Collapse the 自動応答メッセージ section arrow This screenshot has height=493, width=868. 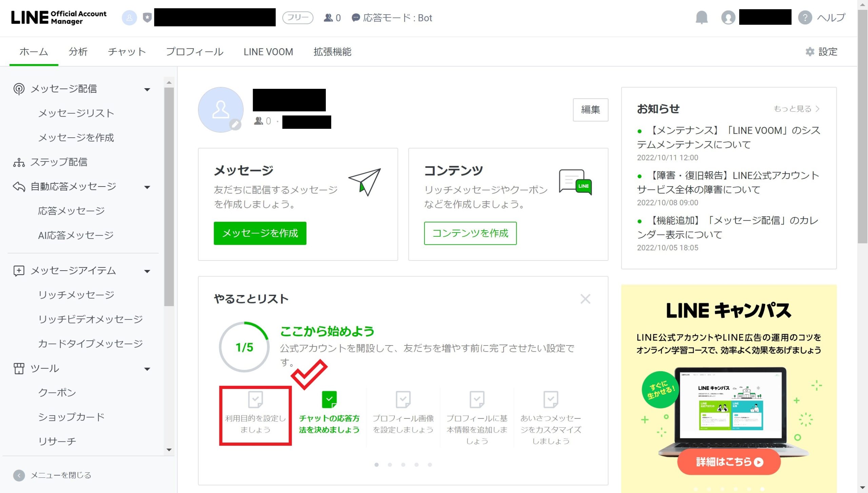pos(147,187)
